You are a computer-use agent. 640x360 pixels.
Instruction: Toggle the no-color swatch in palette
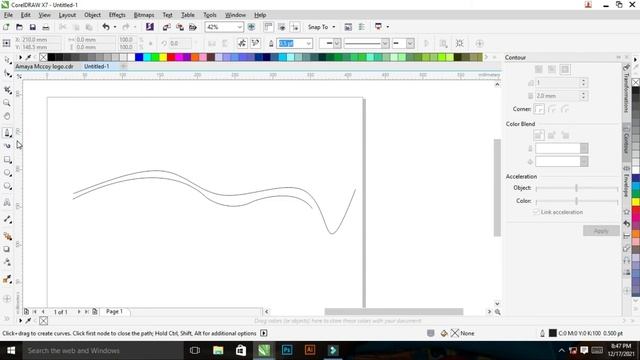pyautogui.click(x=43, y=58)
